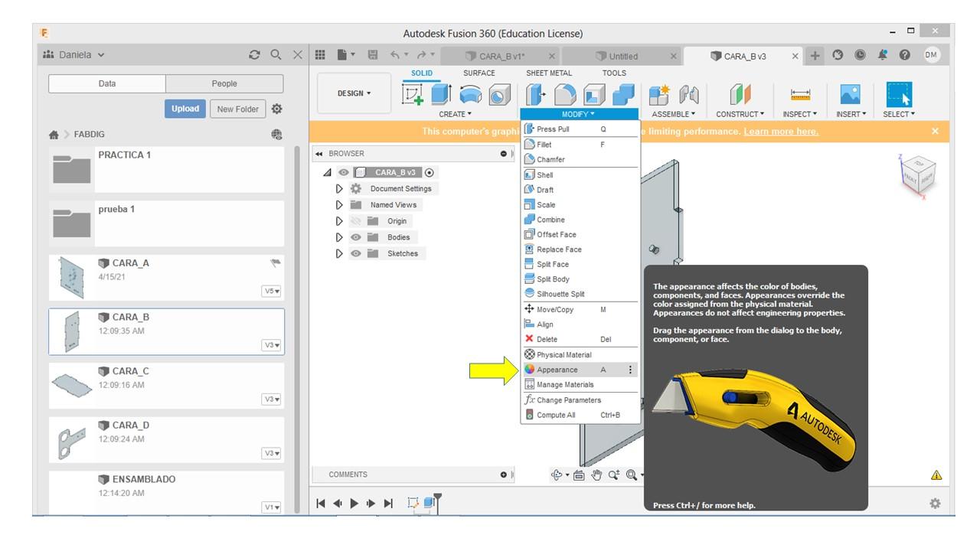This screenshot has width=980, height=551.
Task: Open the CREATE dropdown menu
Action: (x=455, y=114)
